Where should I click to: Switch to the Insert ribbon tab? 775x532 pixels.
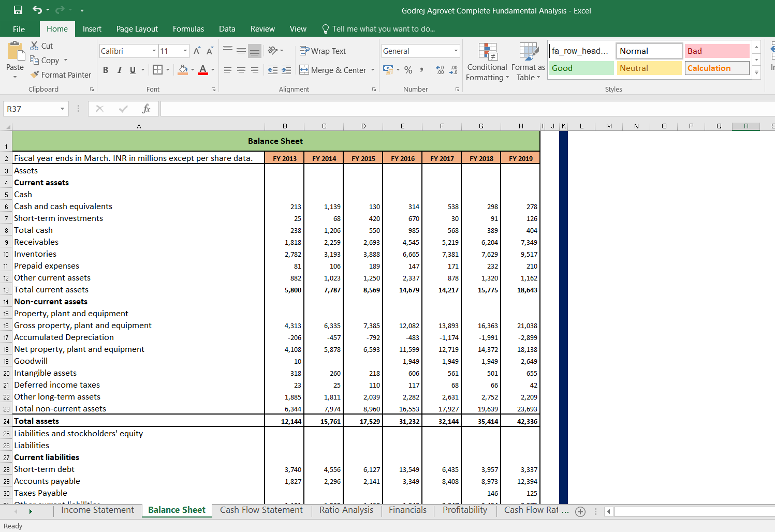(x=92, y=29)
